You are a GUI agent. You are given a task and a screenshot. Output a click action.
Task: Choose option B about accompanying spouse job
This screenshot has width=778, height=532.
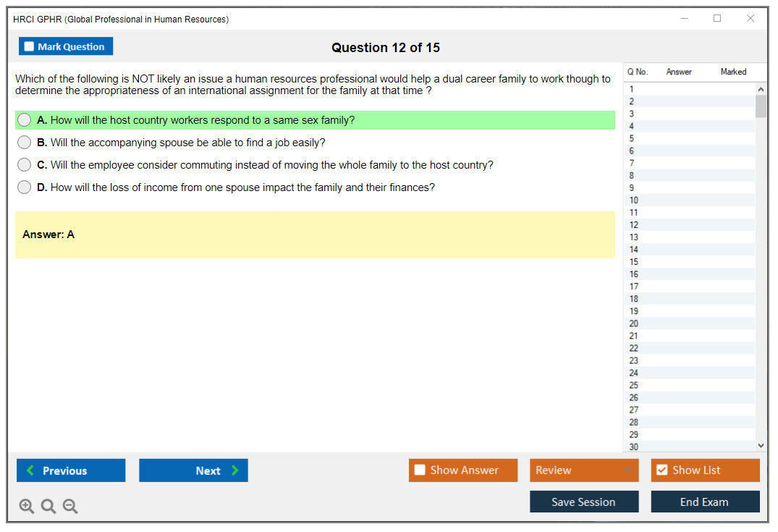point(25,143)
